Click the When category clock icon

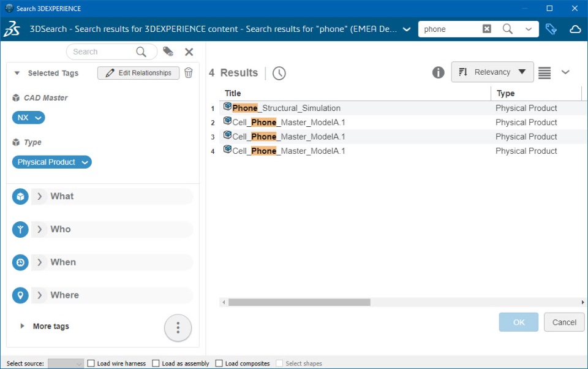pos(20,262)
